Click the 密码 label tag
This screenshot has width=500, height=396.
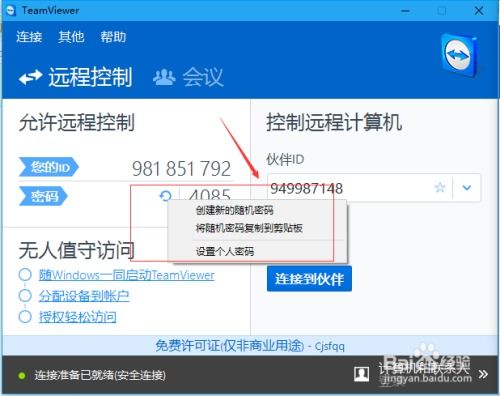coord(43,196)
